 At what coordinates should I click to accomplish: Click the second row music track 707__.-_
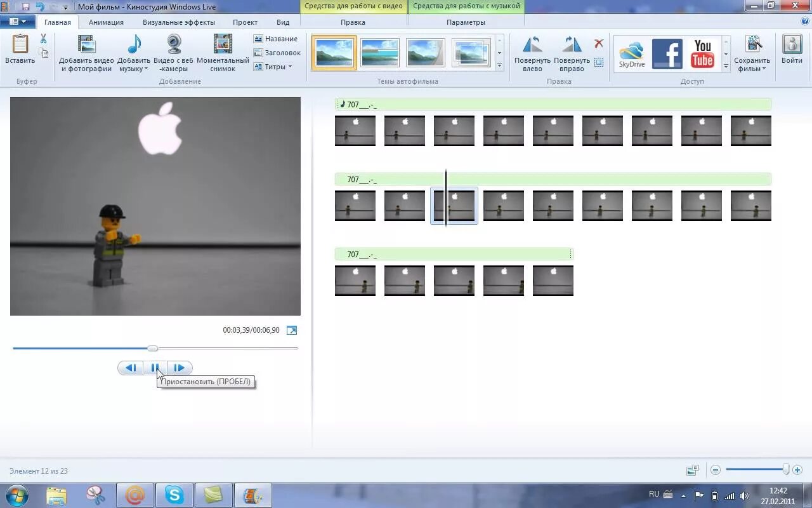tap(553, 180)
